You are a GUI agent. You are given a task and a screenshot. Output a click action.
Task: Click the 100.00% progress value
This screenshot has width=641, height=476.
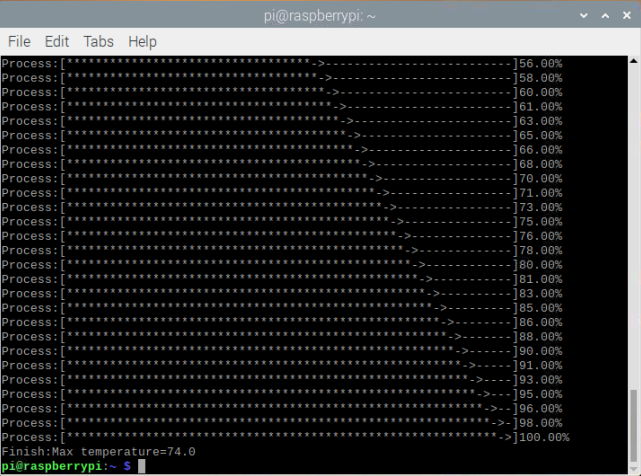click(544, 438)
